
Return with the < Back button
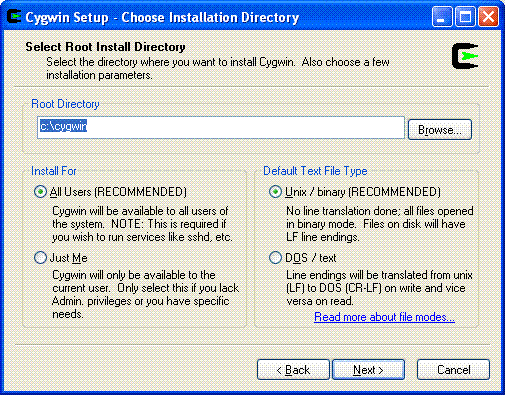(x=293, y=370)
